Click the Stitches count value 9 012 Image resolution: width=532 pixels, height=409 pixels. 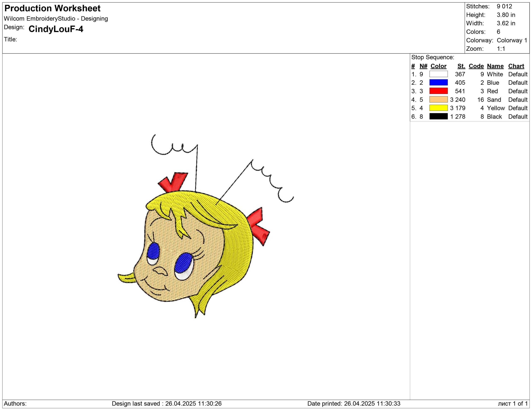(504, 6)
